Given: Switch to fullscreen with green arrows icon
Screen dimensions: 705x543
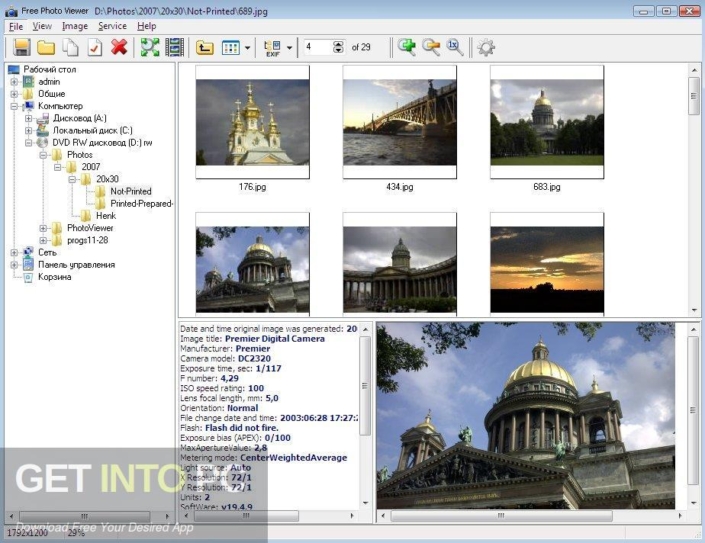Looking at the screenshot, I should [150, 47].
